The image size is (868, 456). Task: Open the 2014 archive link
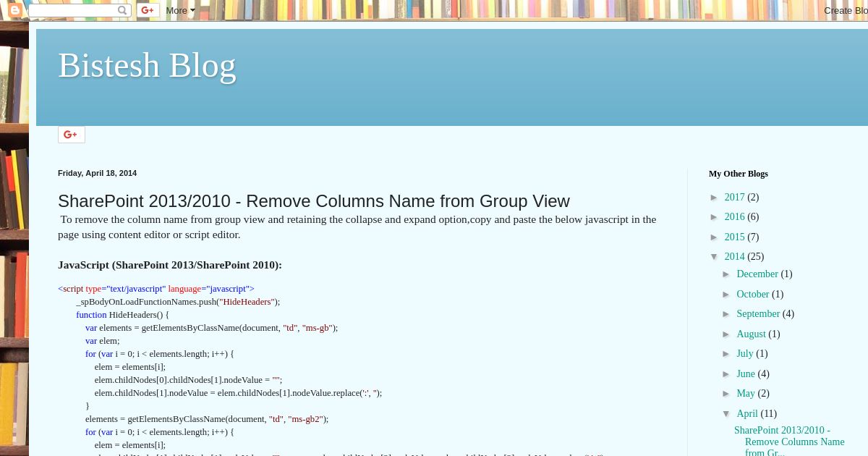734,256
